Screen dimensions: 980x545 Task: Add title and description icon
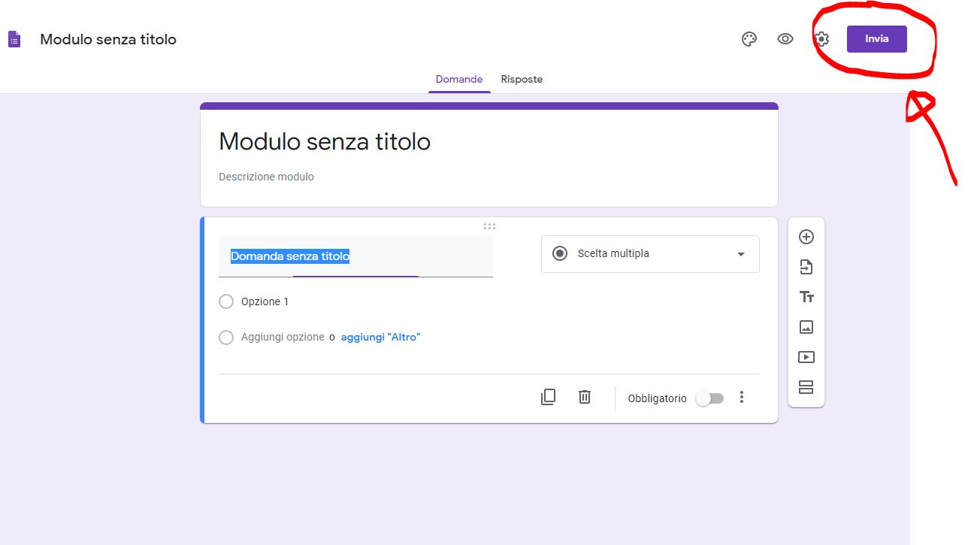point(806,297)
